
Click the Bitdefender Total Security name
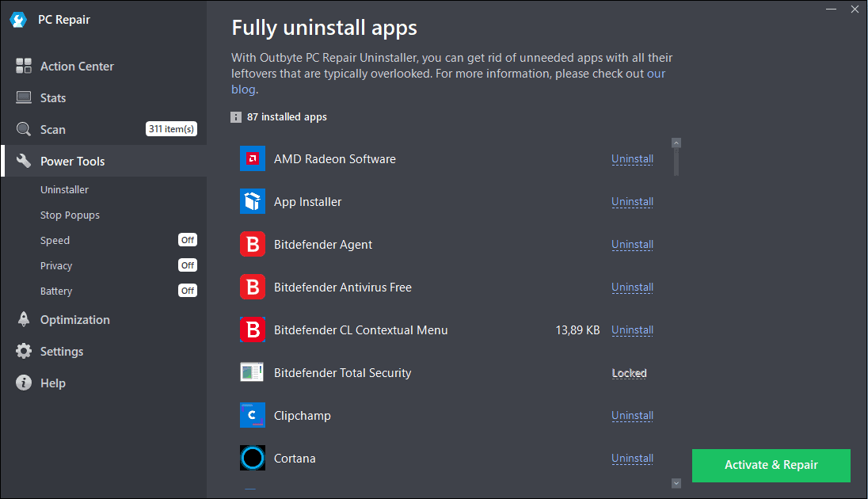(x=343, y=373)
